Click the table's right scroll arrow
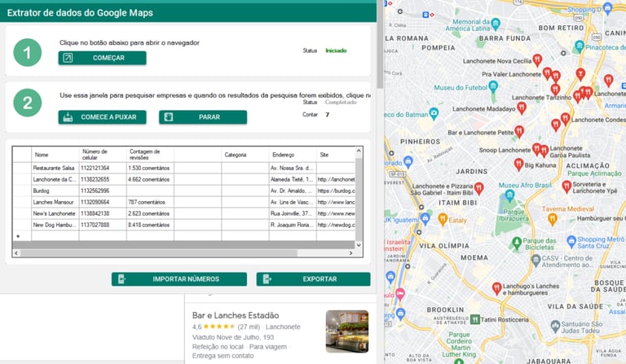The width and height of the screenshot is (626, 364). coord(350,253)
